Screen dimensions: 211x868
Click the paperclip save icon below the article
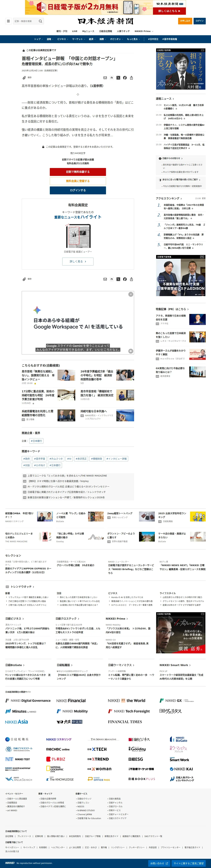coord(24,279)
